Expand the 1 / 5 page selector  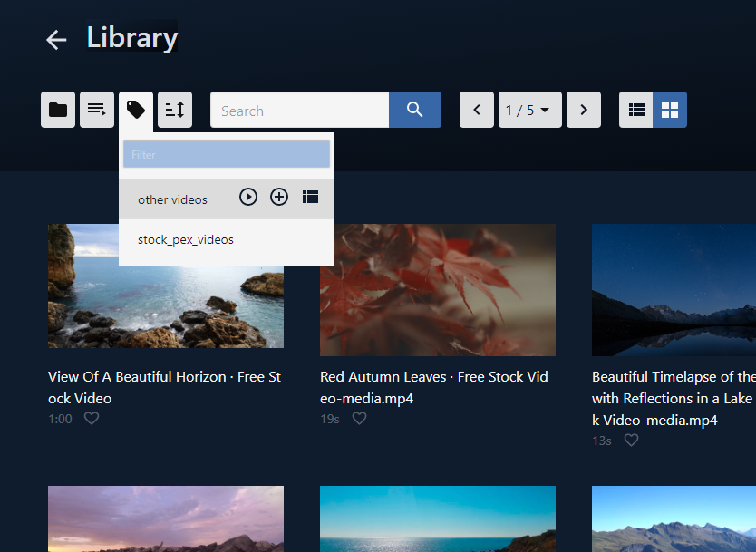pos(530,110)
